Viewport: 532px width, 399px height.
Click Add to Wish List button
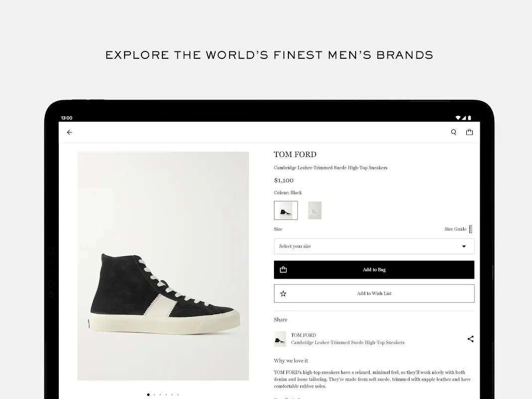(x=374, y=294)
